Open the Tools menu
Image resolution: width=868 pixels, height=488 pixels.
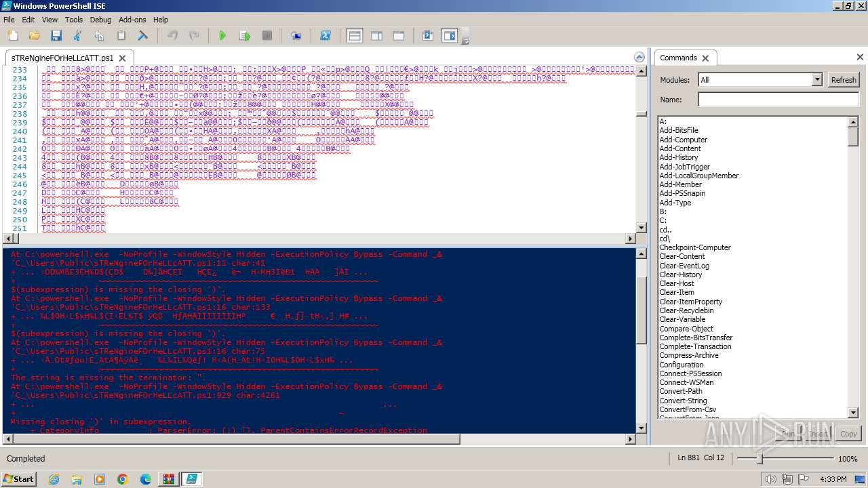tap(74, 20)
